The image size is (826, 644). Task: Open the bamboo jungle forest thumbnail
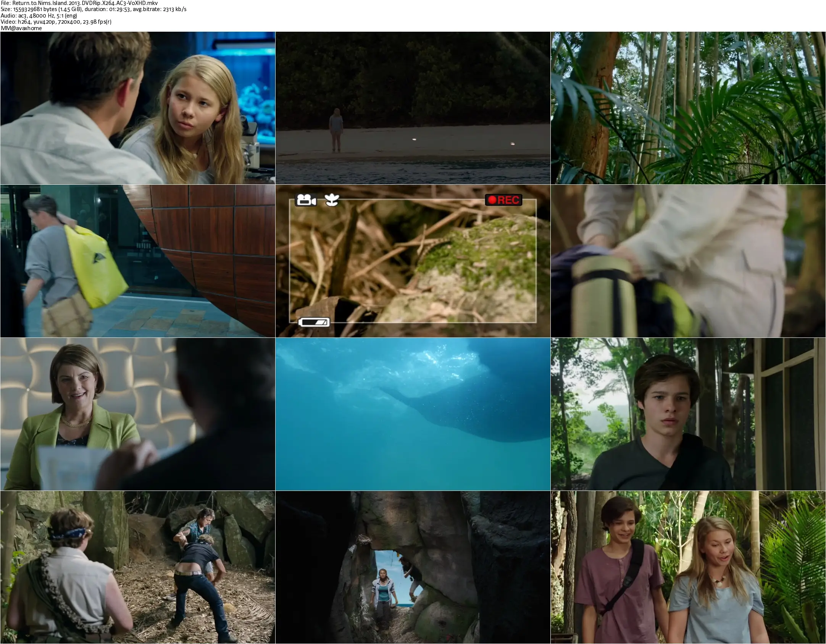(688, 108)
